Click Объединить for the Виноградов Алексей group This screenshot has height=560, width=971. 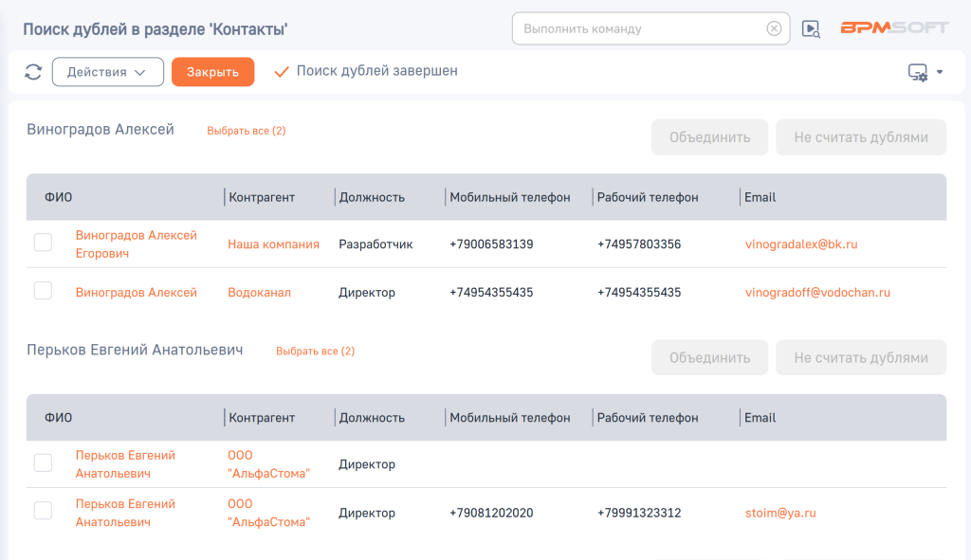tap(709, 137)
